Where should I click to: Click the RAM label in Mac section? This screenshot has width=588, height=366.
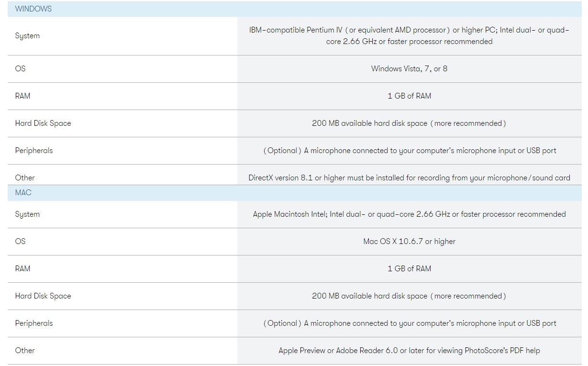point(22,268)
